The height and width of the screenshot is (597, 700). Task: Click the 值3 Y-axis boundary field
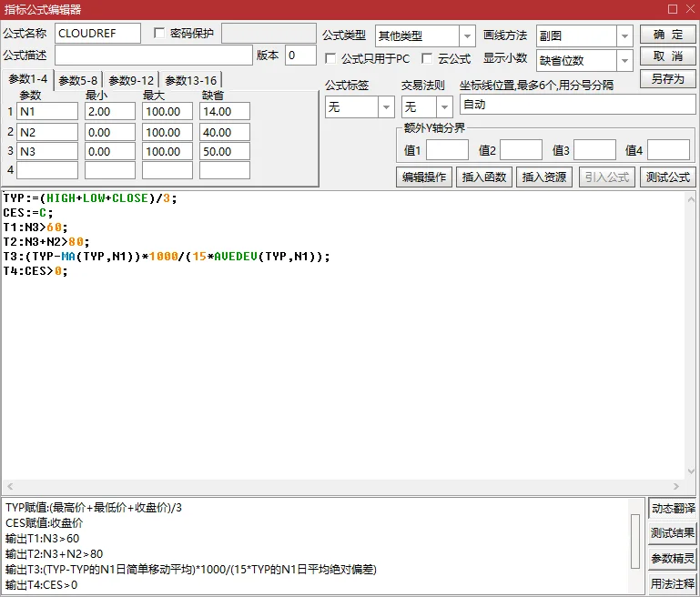click(x=594, y=150)
